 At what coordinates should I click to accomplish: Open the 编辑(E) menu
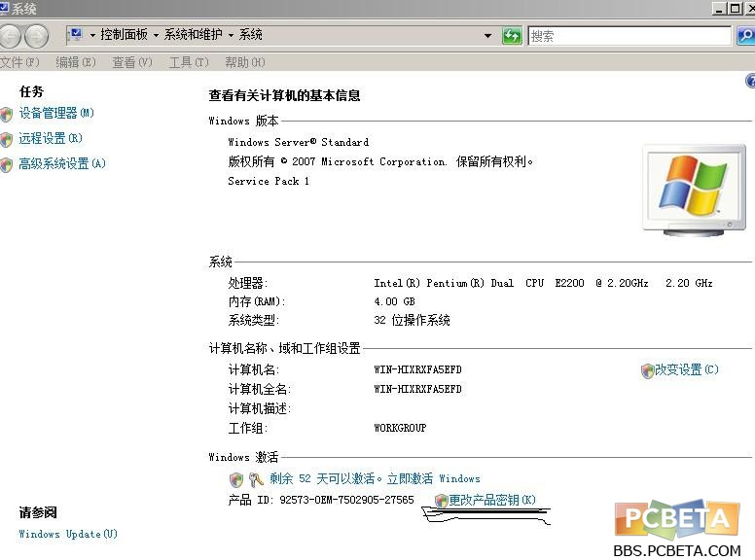(76, 62)
